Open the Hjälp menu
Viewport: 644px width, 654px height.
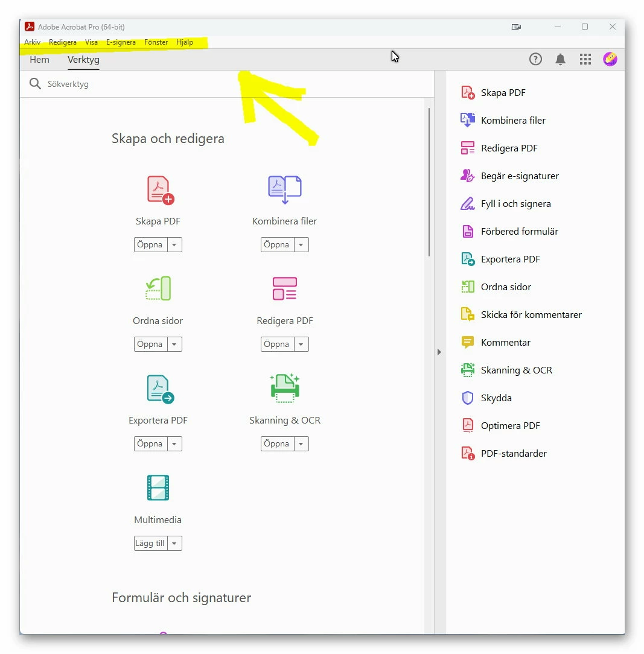185,42
